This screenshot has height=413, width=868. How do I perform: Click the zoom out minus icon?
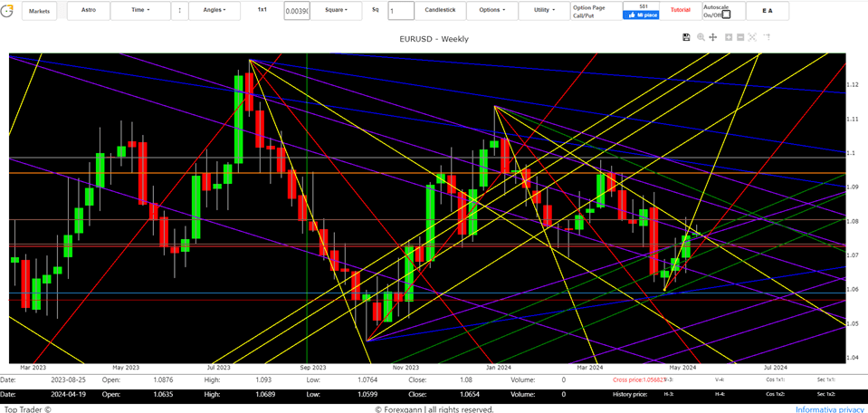click(740, 37)
